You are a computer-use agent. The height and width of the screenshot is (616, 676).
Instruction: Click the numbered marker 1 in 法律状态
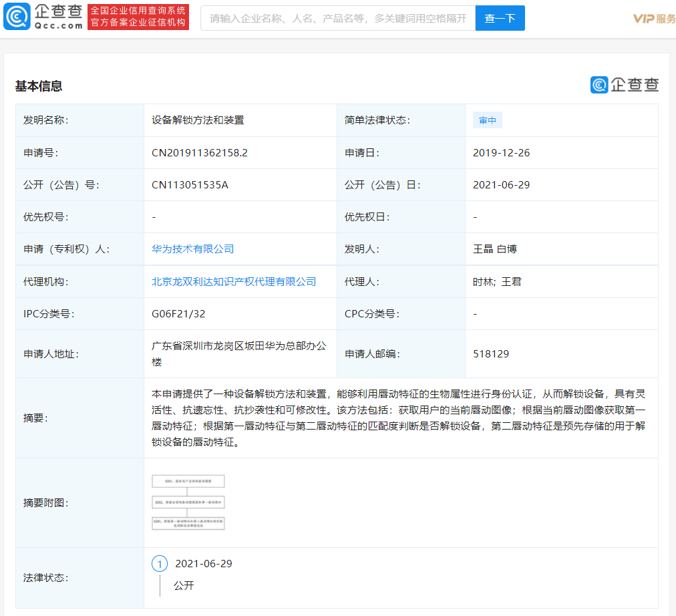(x=160, y=564)
